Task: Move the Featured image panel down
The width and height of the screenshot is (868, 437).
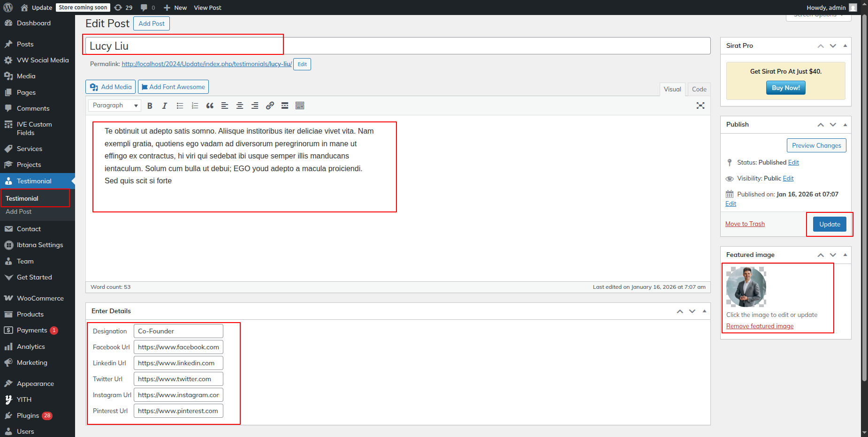Action: [x=833, y=255]
